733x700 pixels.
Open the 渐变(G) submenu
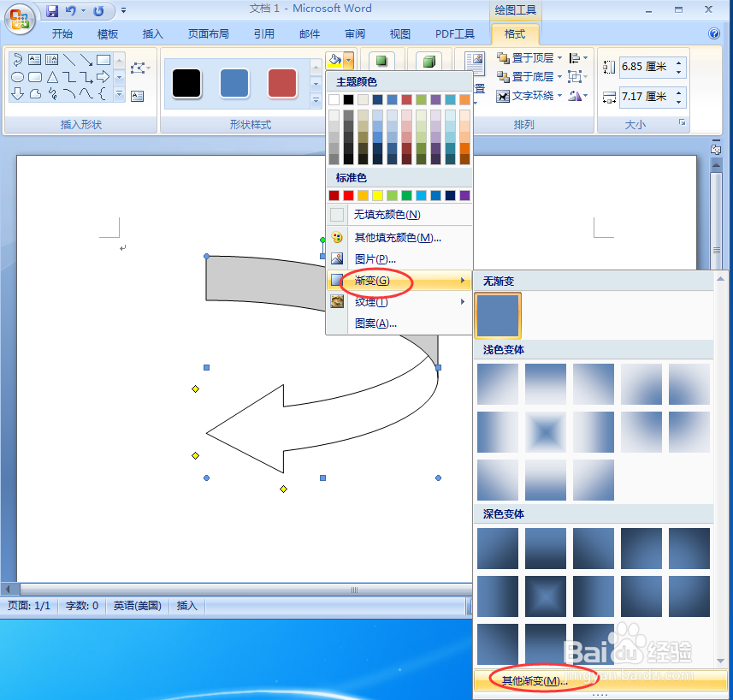pyautogui.click(x=399, y=280)
